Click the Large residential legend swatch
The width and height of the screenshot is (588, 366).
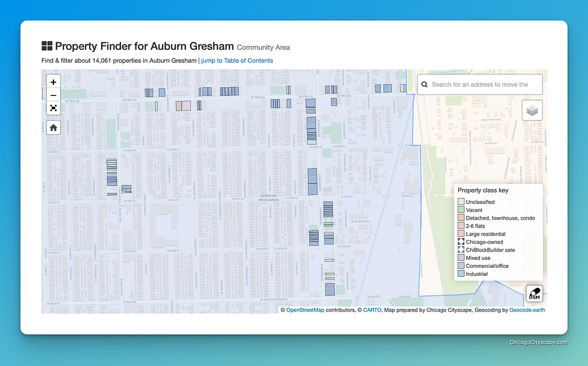click(x=461, y=233)
